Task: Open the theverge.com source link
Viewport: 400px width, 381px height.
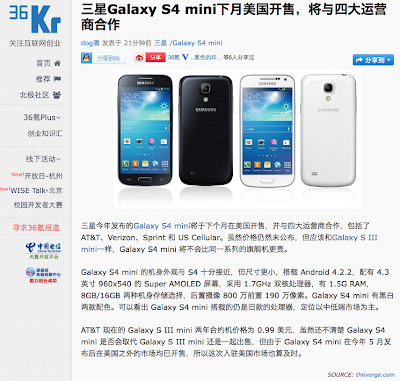Action: 375,375
